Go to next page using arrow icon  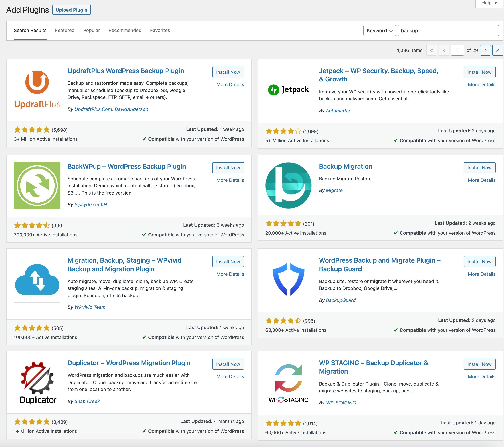(x=485, y=50)
